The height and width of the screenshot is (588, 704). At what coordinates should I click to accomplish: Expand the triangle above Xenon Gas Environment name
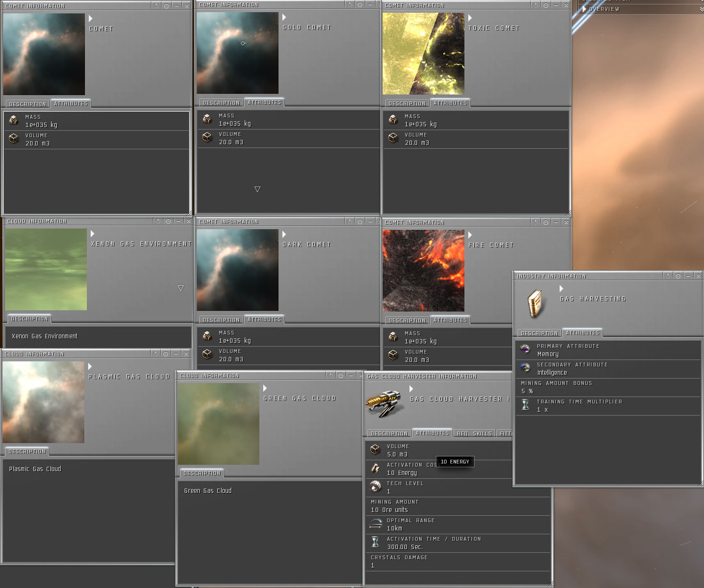[x=93, y=234]
